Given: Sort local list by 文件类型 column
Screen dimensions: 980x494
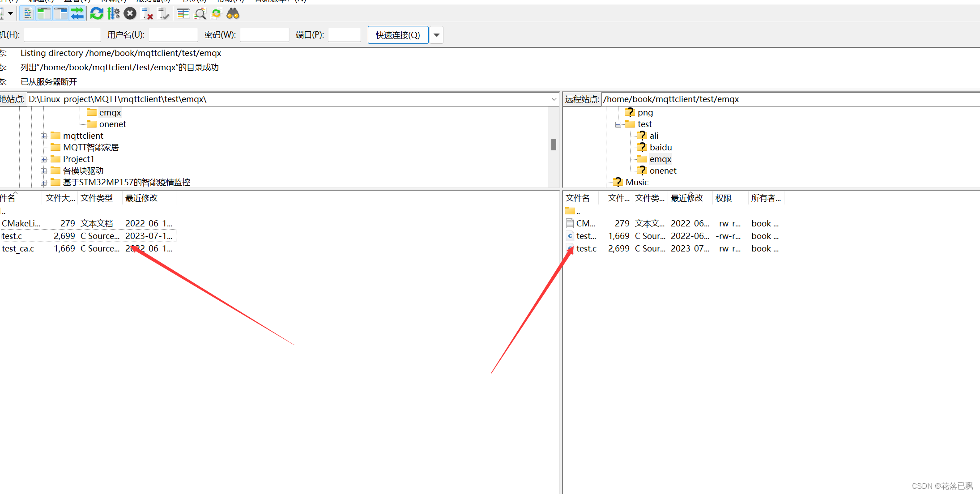Looking at the screenshot, I should click(x=100, y=198).
